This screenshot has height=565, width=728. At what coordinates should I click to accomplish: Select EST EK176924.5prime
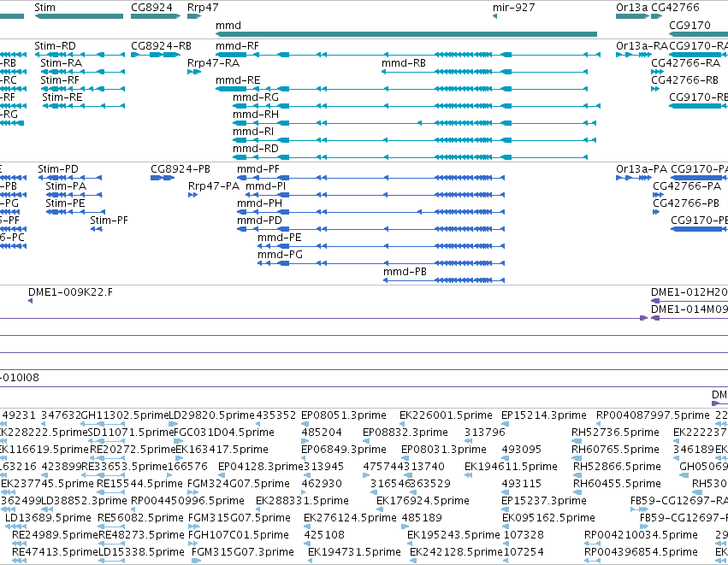coord(381,509)
